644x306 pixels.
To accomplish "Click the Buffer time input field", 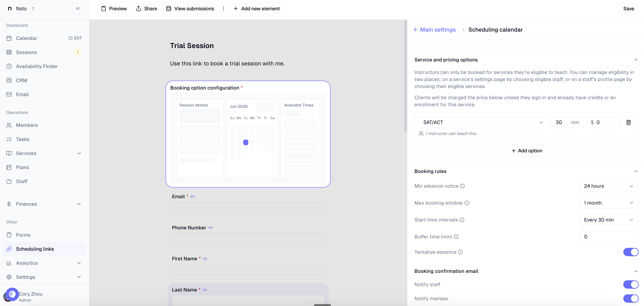I will 609,237.
